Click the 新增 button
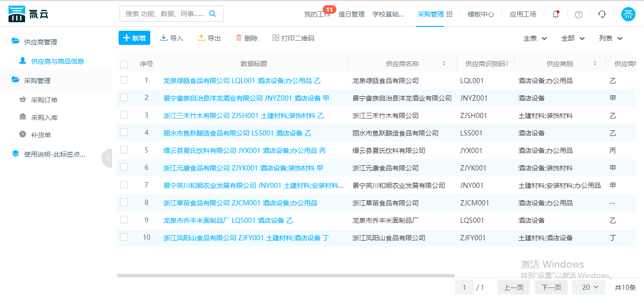 click(x=134, y=38)
